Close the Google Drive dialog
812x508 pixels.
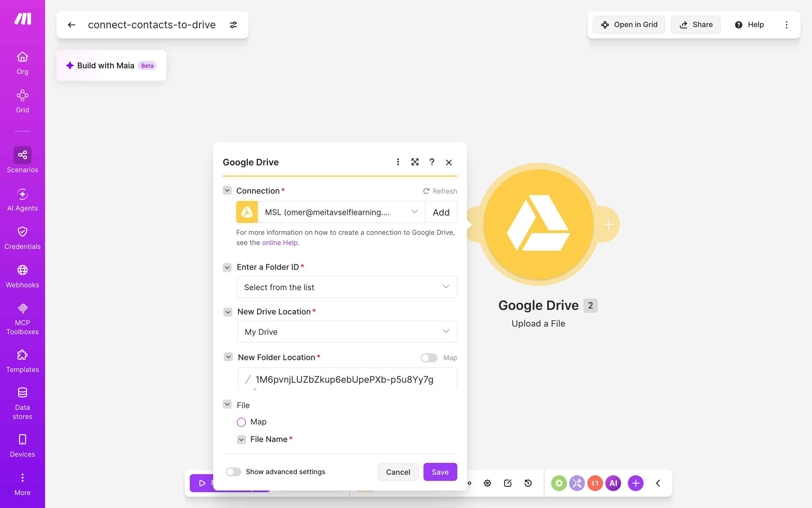point(449,163)
